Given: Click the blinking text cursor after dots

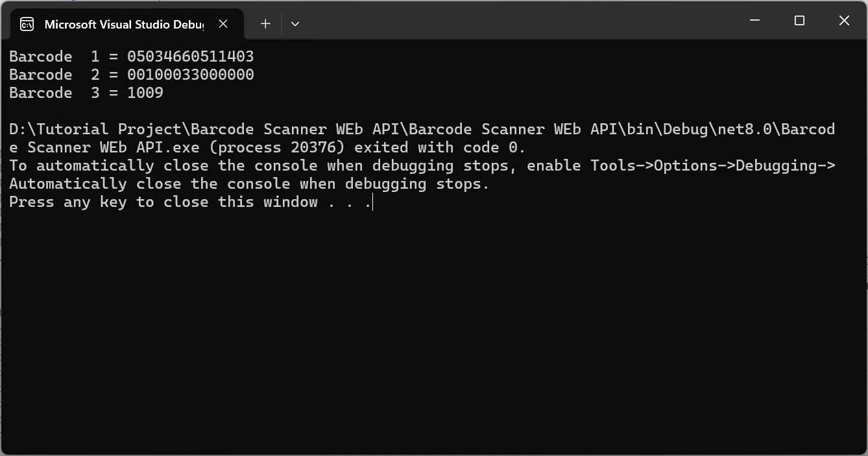Looking at the screenshot, I should pos(373,202).
